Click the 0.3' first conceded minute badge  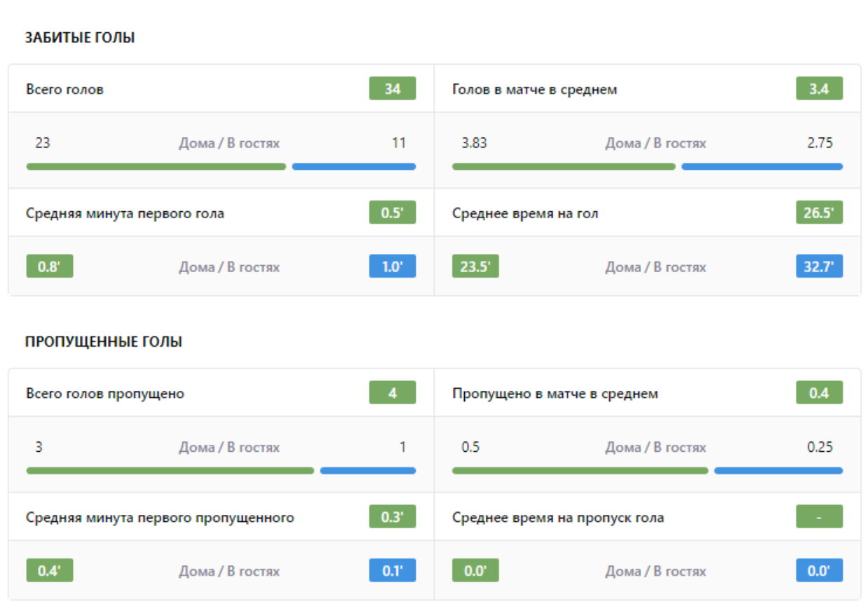[x=392, y=517]
